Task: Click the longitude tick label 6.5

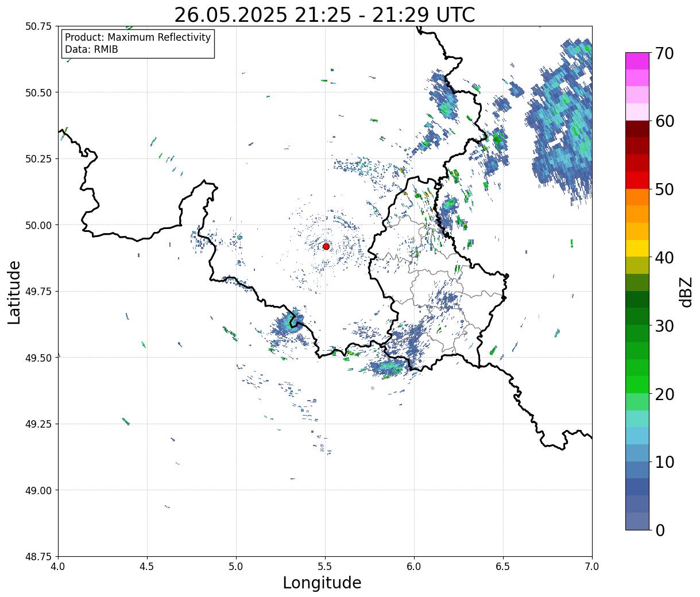Action: (503, 567)
